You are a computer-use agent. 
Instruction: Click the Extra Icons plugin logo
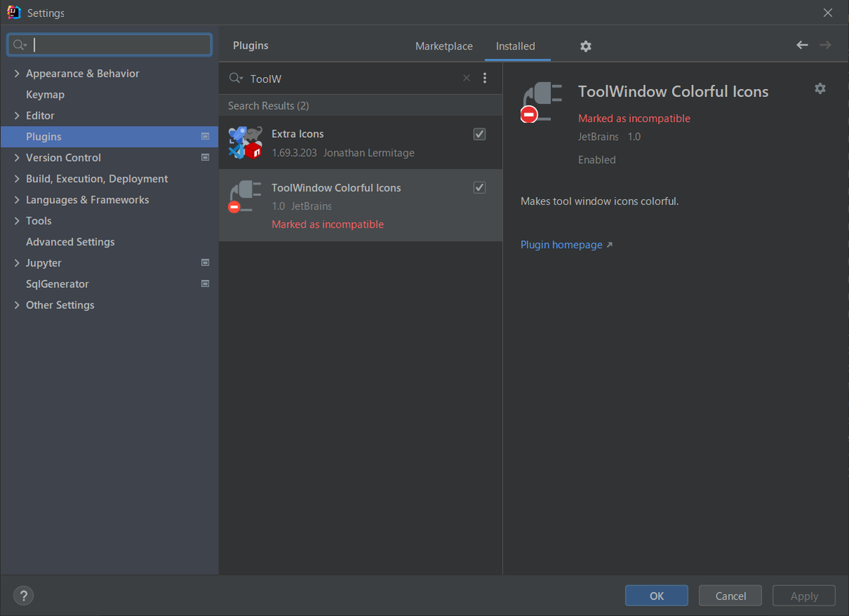pyautogui.click(x=246, y=143)
